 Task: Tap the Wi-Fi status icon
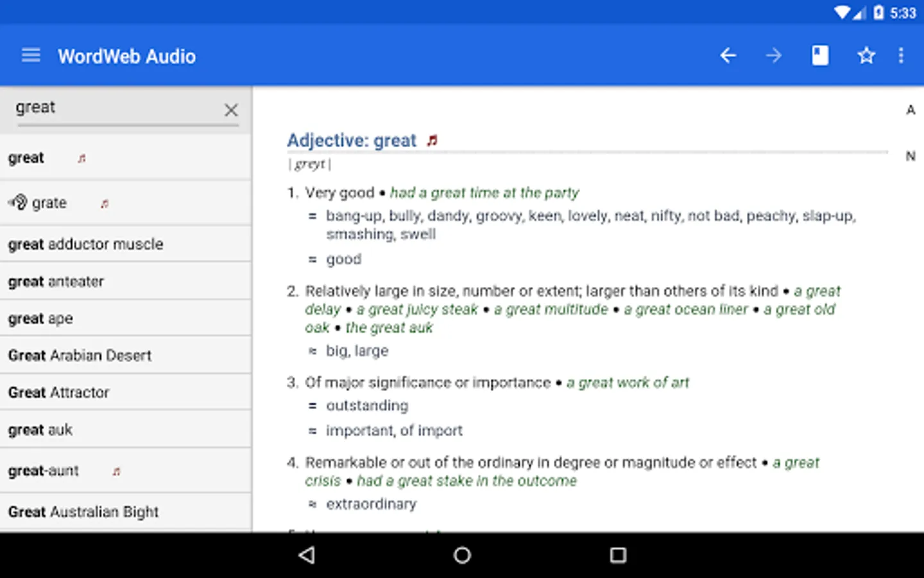pos(841,12)
